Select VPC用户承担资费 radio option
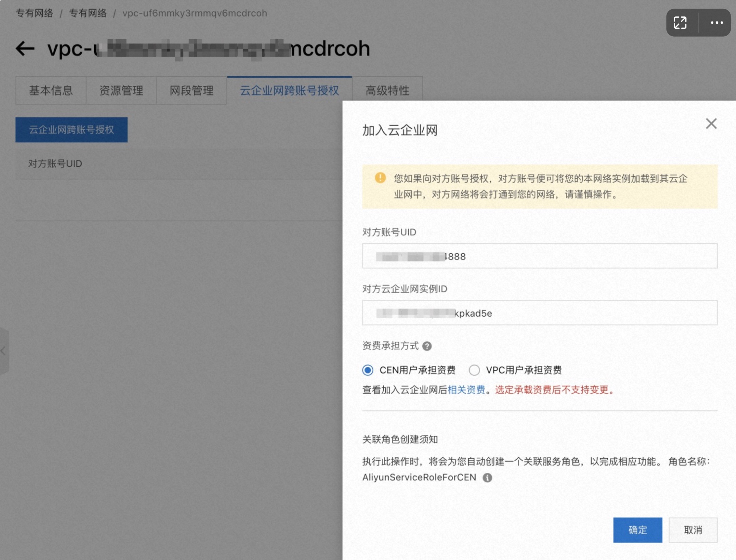Viewport: 736px width, 560px height. pyautogui.click(x=474, y=370)
